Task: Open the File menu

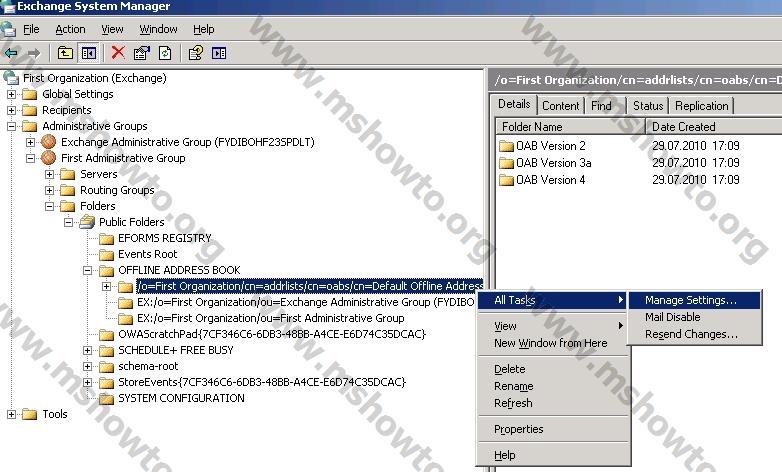Action: pos(31,29)
